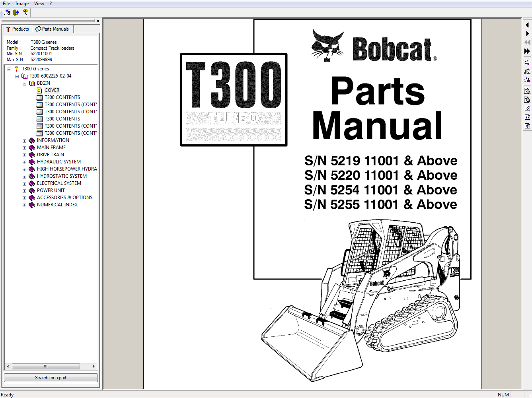532x398 pixels.
Task: Click the Print toolbar icon
Action: (x=7, y=12)
